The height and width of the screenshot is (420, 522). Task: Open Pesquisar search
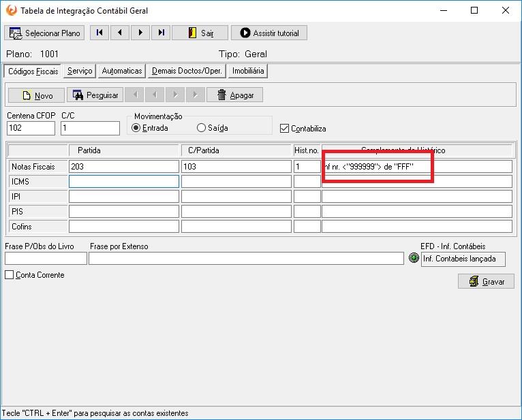coord(95,95)
